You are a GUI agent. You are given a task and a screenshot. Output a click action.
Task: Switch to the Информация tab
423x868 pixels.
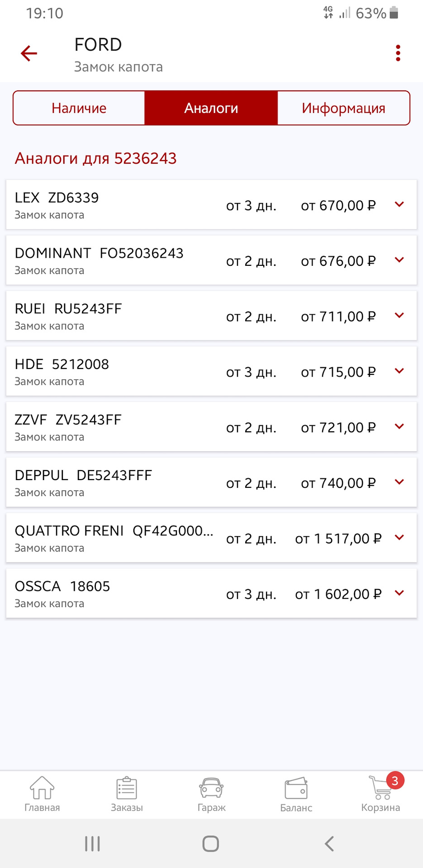[343, 108]
